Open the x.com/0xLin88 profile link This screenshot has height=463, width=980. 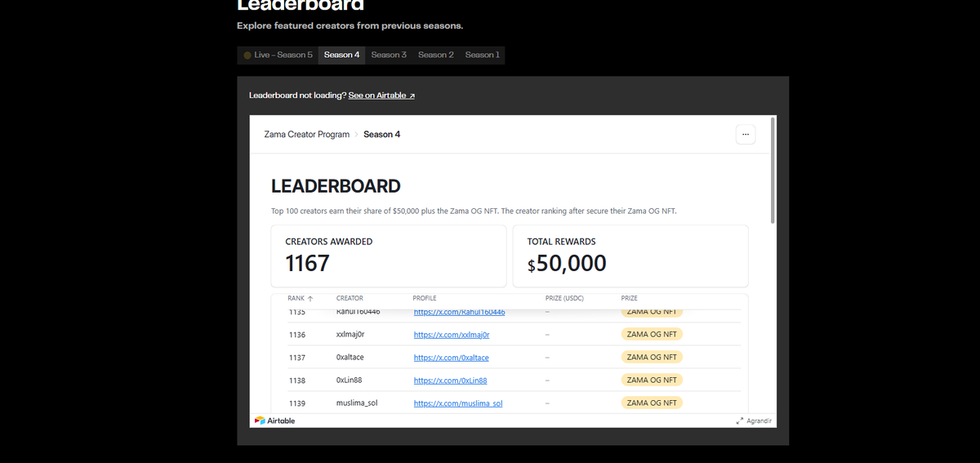pos(451,381)
